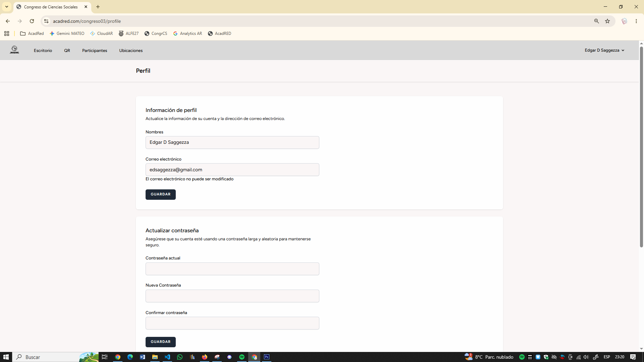Switch to Visual Studio Code
This screenshot has height=362, width=644.
click(x=167, y=357)
